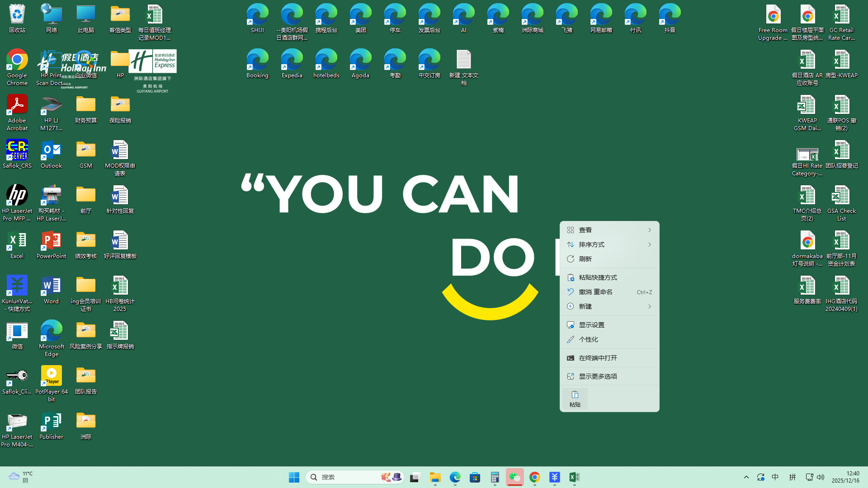Click the Windows Start button
The height and width of the screenshot is (488, 868).
point(294,477)
